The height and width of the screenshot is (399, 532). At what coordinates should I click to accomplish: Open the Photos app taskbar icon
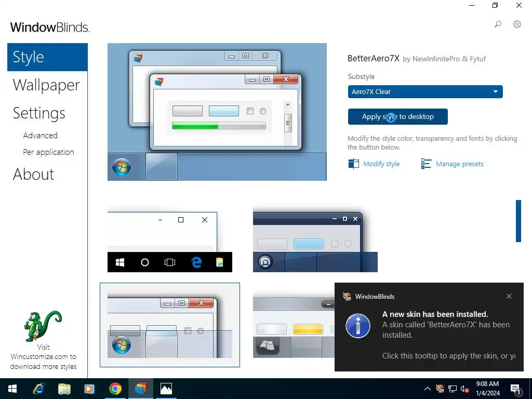[166, 389]
